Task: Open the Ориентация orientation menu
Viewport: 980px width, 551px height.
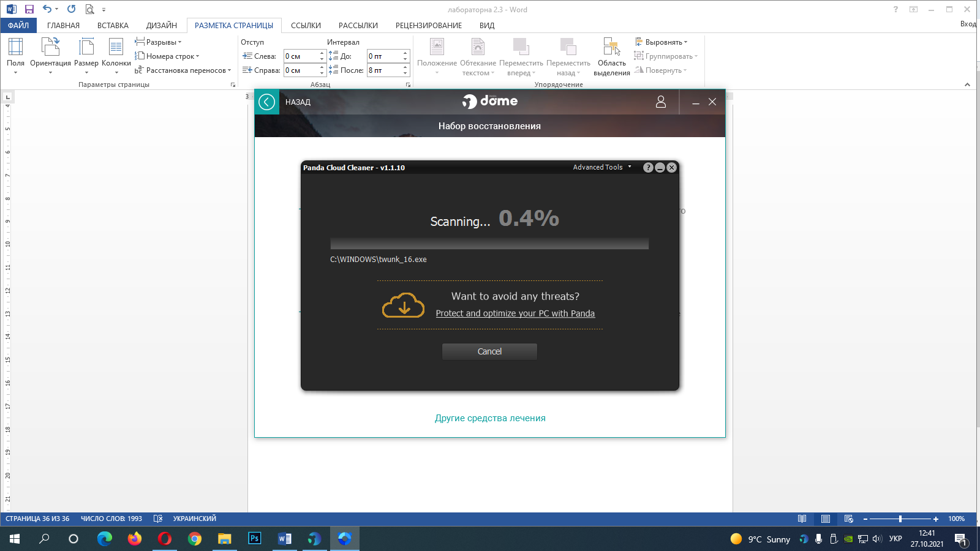Action: (x=50, y=56)
